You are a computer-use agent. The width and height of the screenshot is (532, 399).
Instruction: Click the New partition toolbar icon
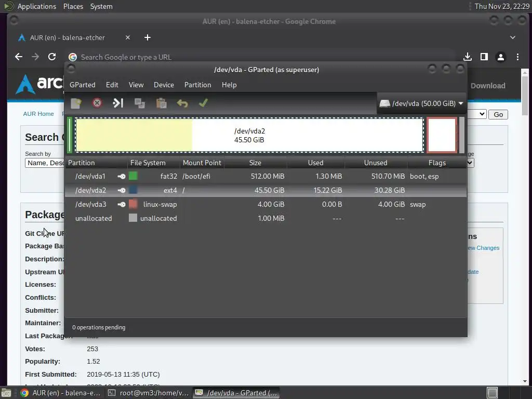pyautogui.click(x=76, y=103)
